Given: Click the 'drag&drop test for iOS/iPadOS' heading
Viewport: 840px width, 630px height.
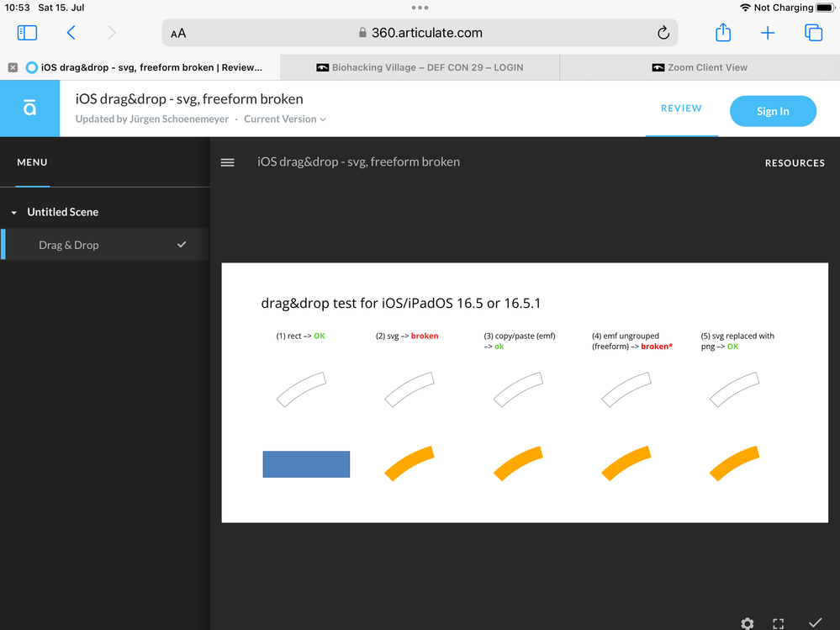Looking at the screenshot, I should [x=401, y=303].
